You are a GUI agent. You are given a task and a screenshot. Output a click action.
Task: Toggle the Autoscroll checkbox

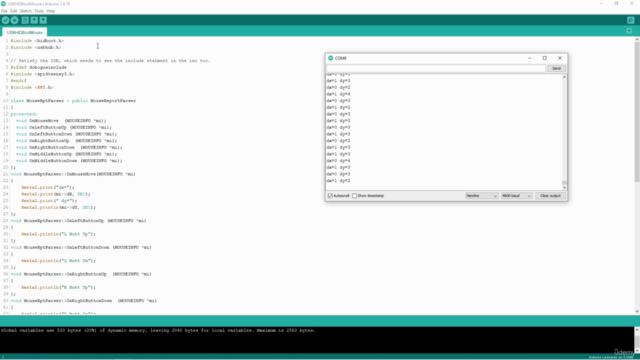[x=331, y=196]
